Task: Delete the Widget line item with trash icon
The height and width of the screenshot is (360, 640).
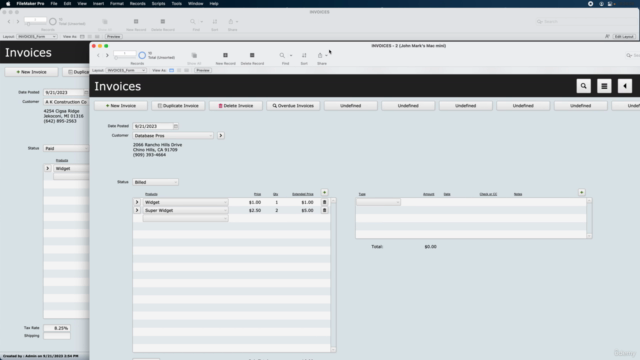Action: click(324, 202)
